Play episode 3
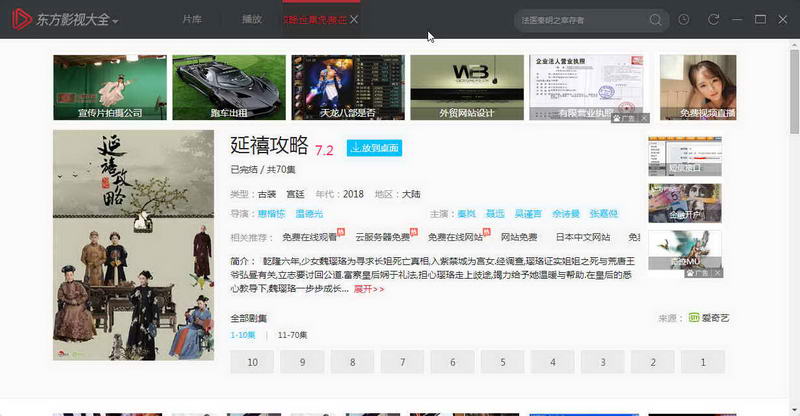This screenshot has width=800, height=416. pyautogui.click(x=603, y=362)
